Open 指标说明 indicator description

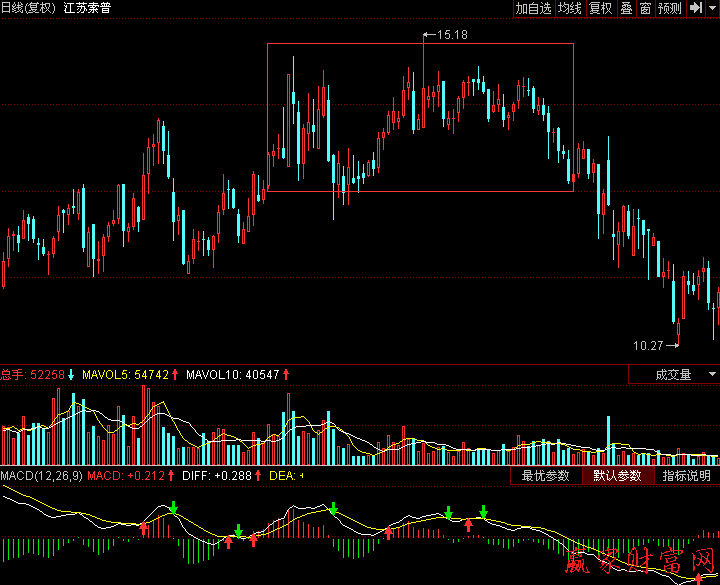(686, 476)
